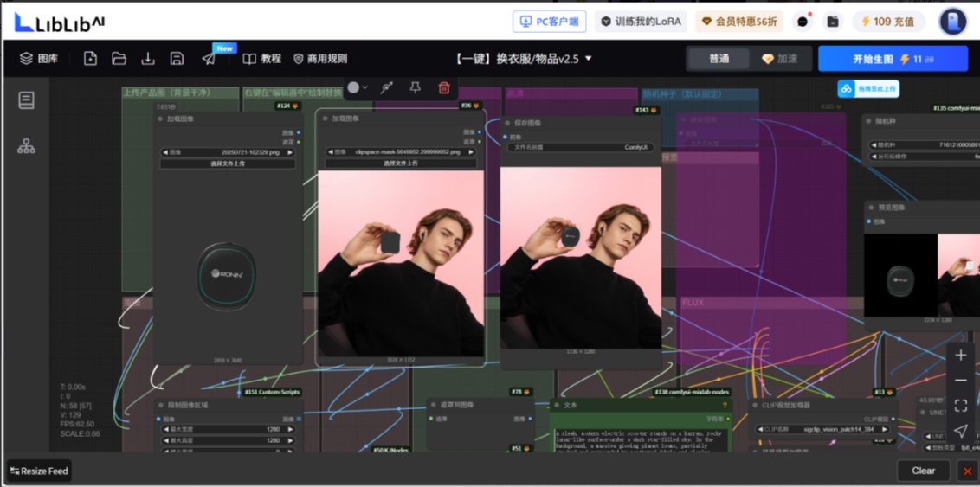Open the 教程 tutorial book link

(261, 59)
